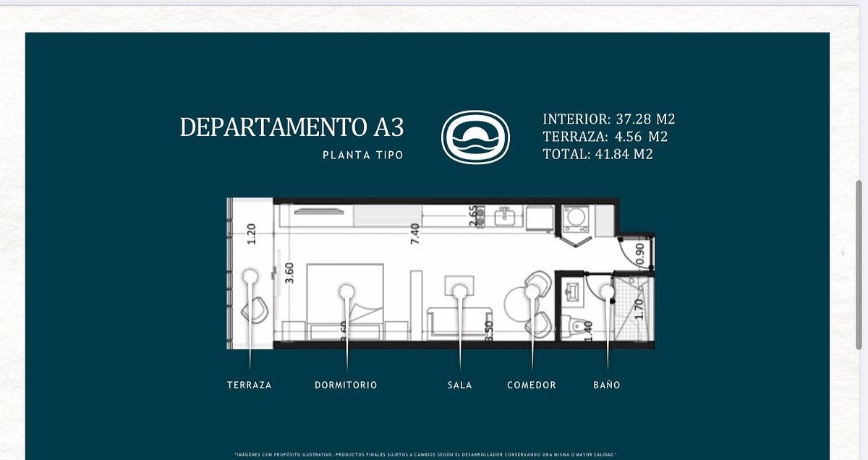The height and width of the screenshot is (460, 868).
Task: Click the COMEDOR label below the plan
Action: click(532, 386)
